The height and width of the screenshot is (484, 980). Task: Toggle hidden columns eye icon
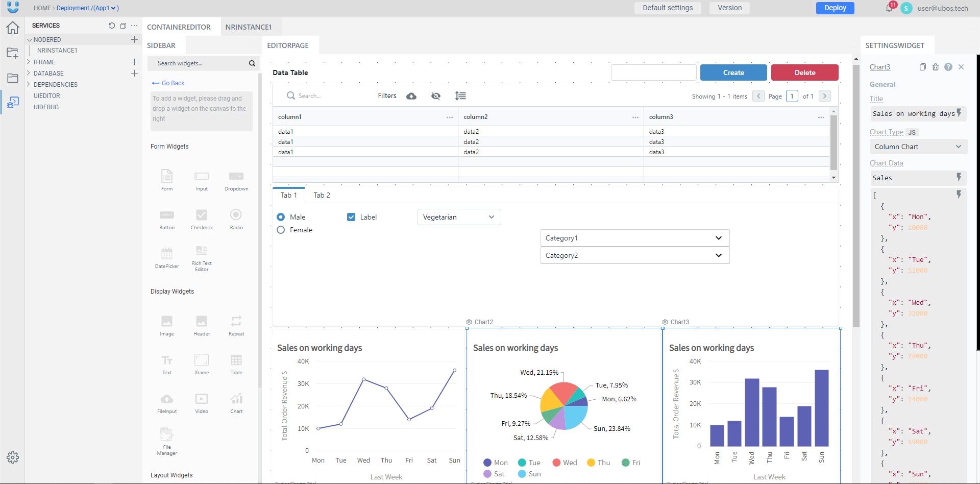coord(436,96)
